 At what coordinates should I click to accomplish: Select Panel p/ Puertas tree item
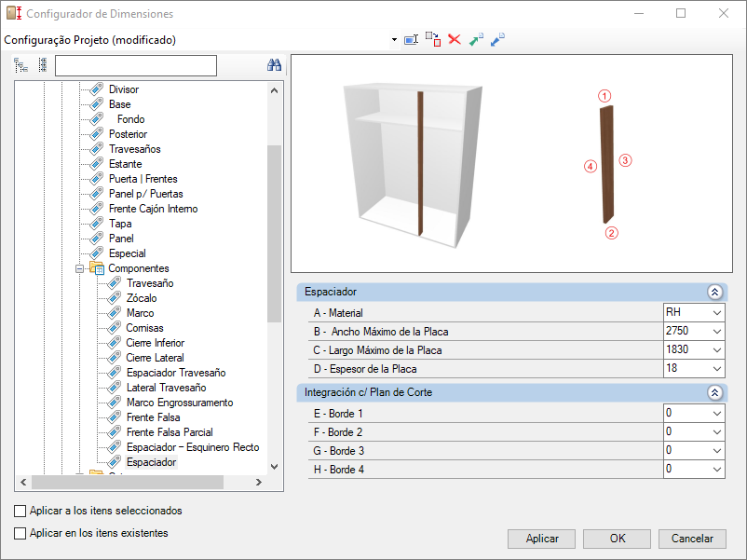coord(146,194)
